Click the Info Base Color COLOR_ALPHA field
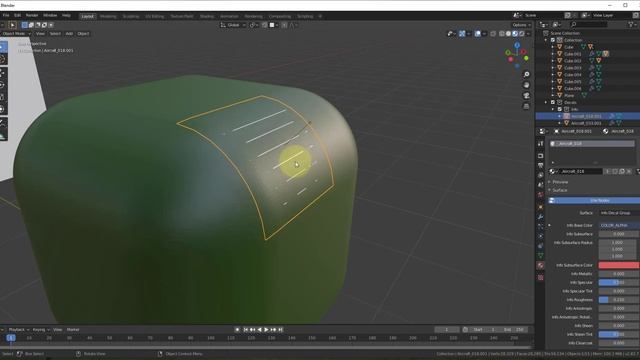640x360 pixels. coord(619,225)
